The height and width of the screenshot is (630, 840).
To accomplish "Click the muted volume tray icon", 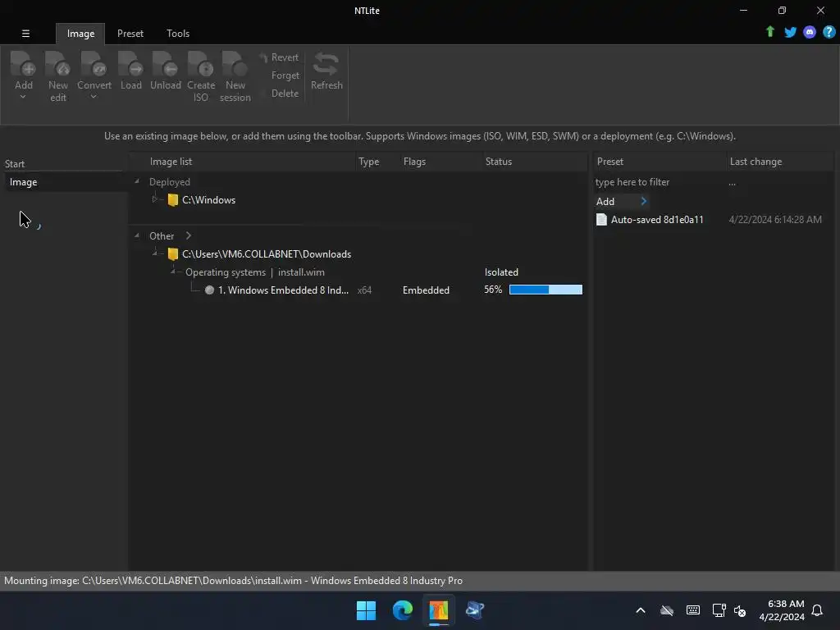I will pos(740,610).
